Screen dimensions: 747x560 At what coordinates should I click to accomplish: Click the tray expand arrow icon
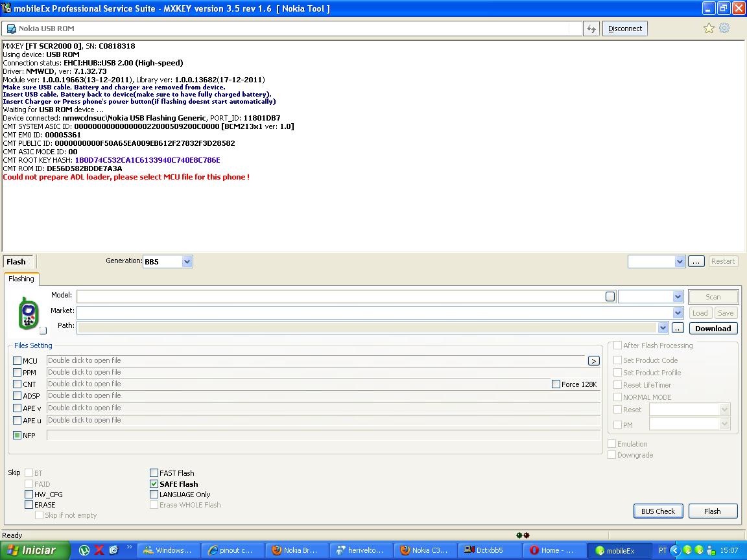point(674,550)
